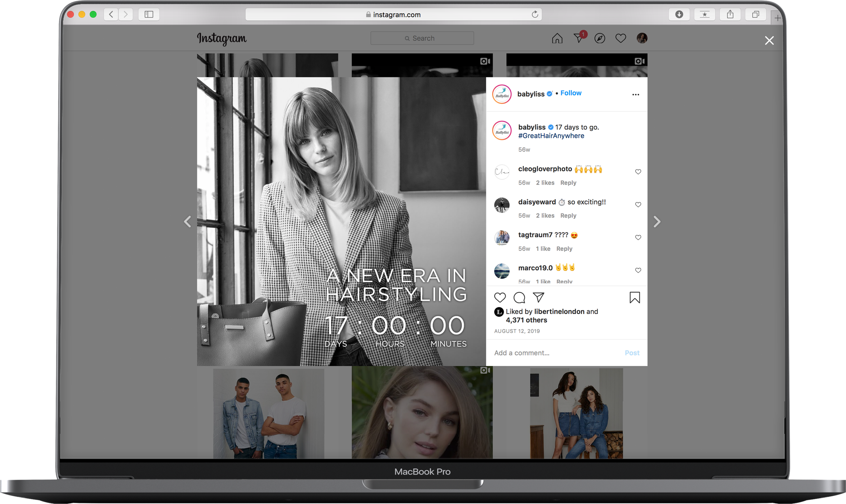The image size is (846, 504).
Task: Click the Instagram logo
Action: coord(222,39)
